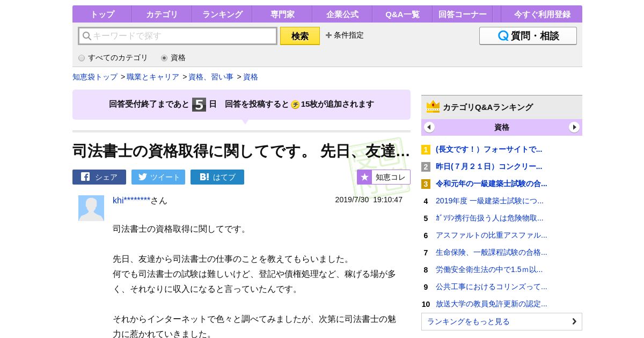Click the chiebukuro coin icon

[295, 105]
